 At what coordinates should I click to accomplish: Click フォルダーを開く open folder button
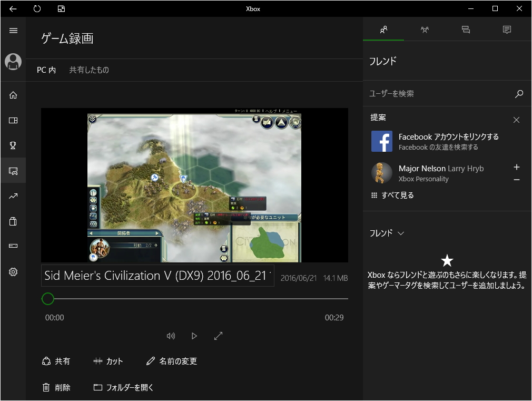pyautogui.click(x=123, y=387)
